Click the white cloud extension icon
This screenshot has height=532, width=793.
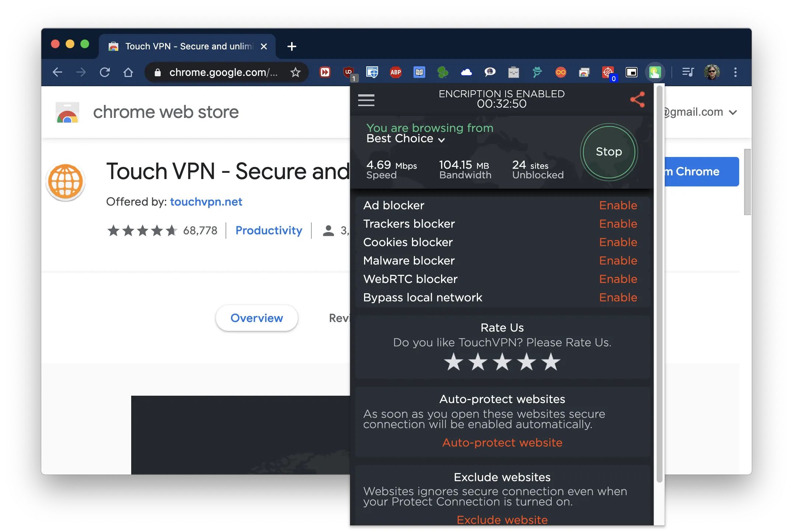(x=466, y=72)
